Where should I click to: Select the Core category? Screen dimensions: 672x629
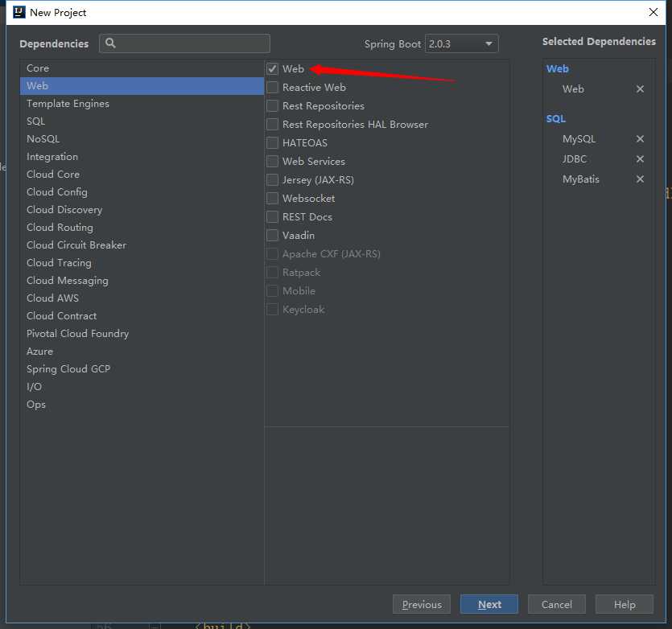142,68
